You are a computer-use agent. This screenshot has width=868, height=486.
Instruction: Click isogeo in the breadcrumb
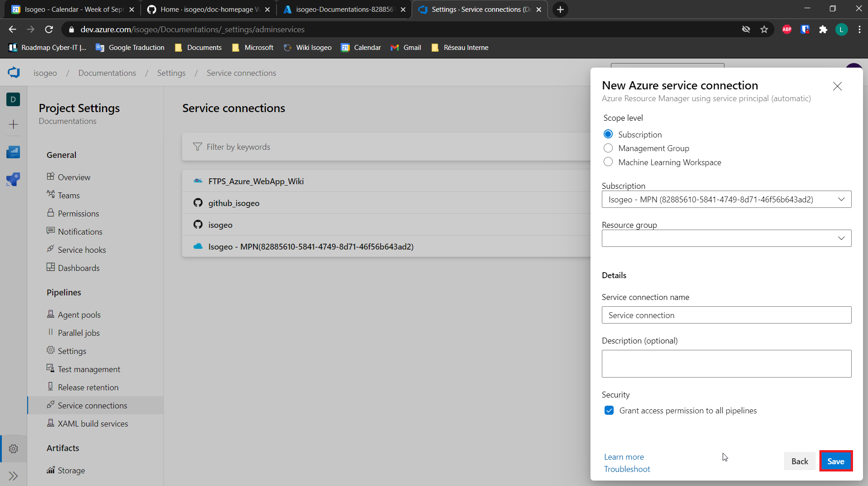pos(45,73)
